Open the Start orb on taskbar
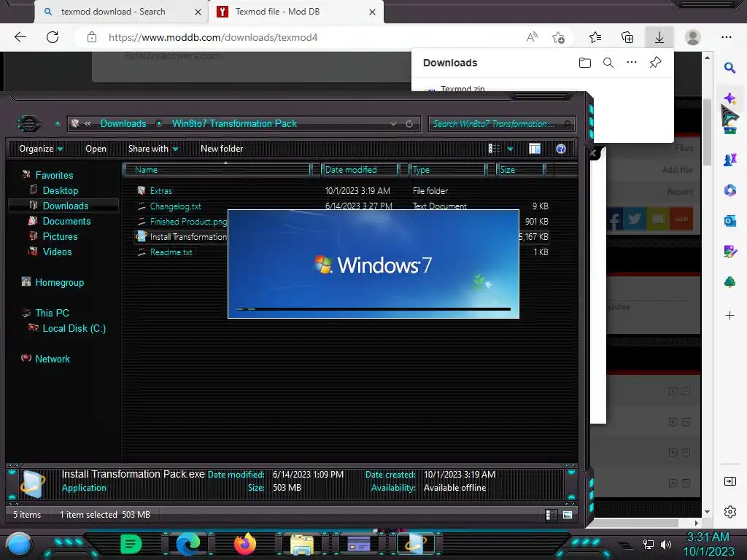The image size is (747, 560). click(19, 545)
